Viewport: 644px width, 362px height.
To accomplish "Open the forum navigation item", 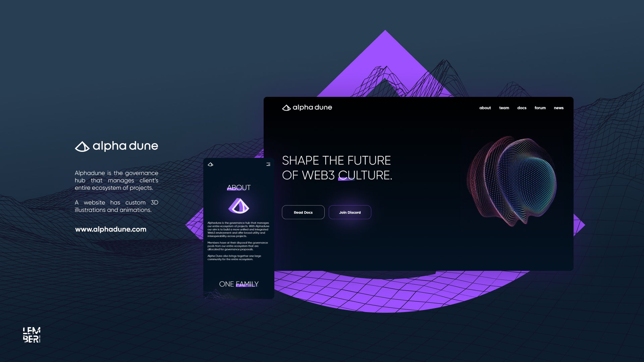I will 540,108.
